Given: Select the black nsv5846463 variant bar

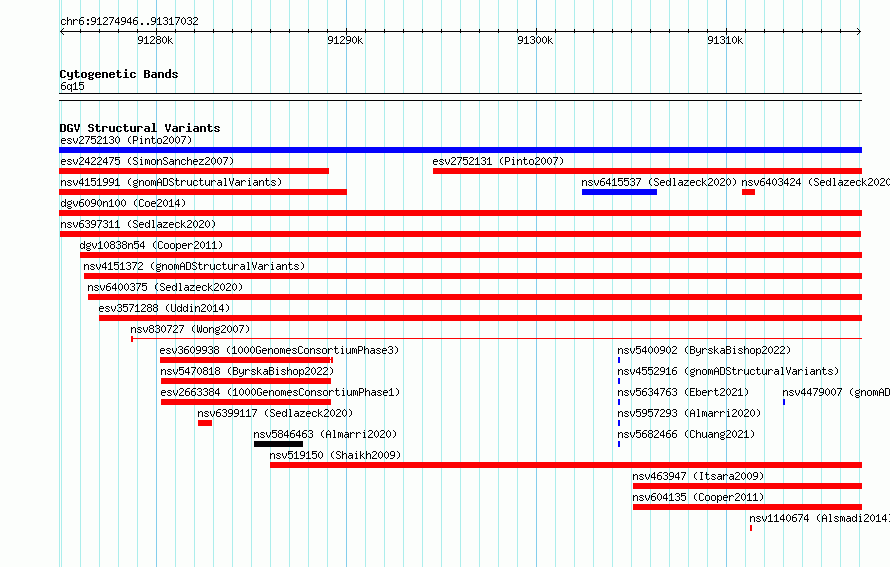Looking at the screenshot, I should pyautogui.click(x=278, y=444).
